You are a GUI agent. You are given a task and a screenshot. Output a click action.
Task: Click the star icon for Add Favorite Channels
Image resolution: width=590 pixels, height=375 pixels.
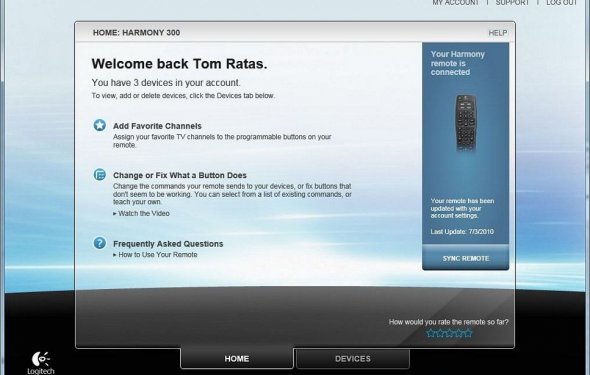tap(100, 125)
